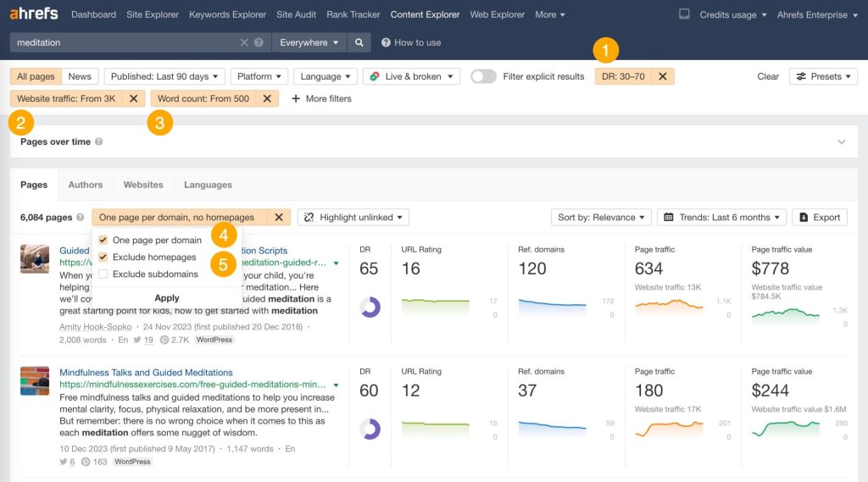Image resolution: width=868 pixels, height=482 pixels.
Task: Click DR 65 donut chart
Action: point(370,307)
